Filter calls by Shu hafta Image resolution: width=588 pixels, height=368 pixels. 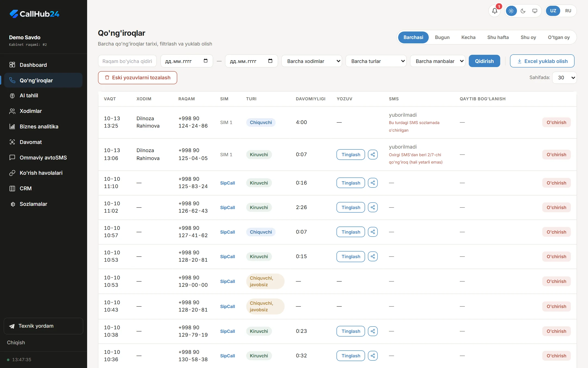pyautogui.click(x=498, y=37)
